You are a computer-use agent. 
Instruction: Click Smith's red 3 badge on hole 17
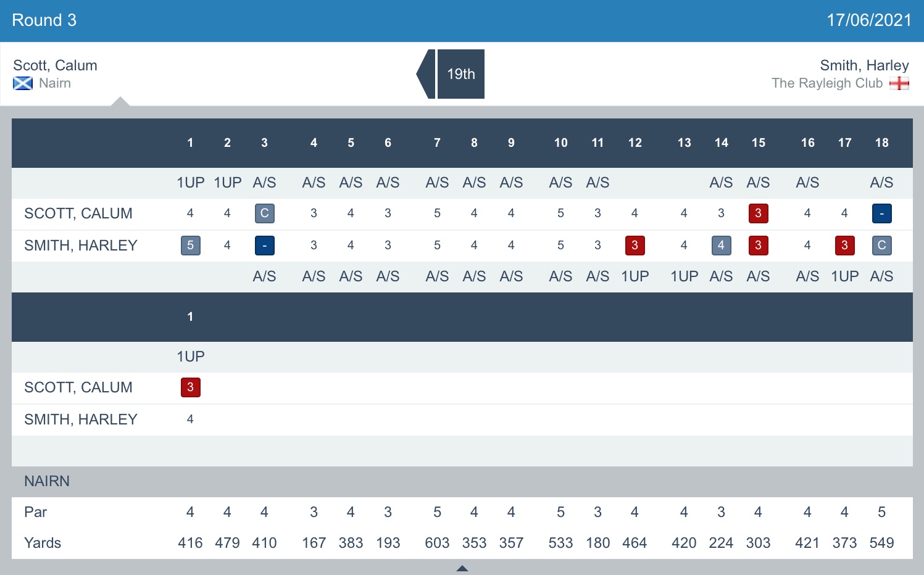(844, 246)
